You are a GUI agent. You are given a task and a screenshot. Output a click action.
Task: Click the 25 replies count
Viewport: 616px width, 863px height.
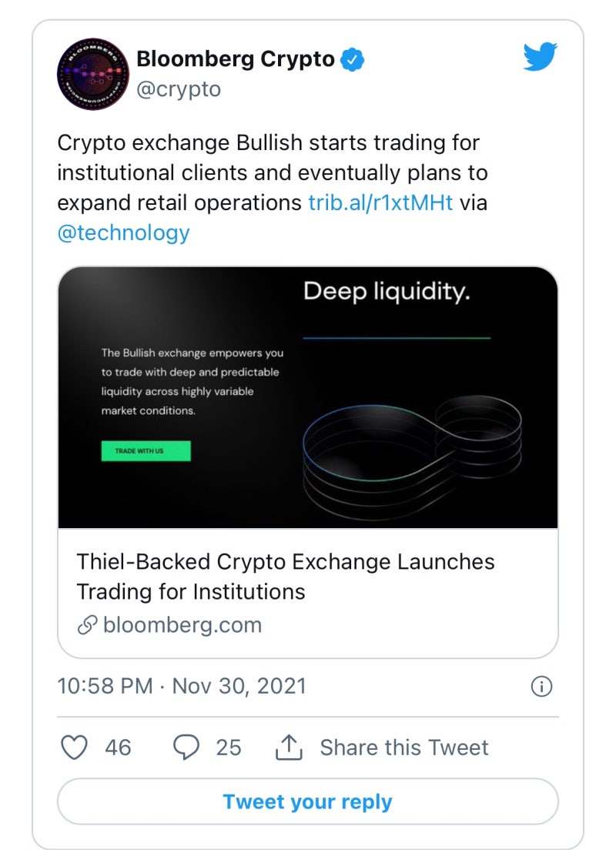(228, 747)
